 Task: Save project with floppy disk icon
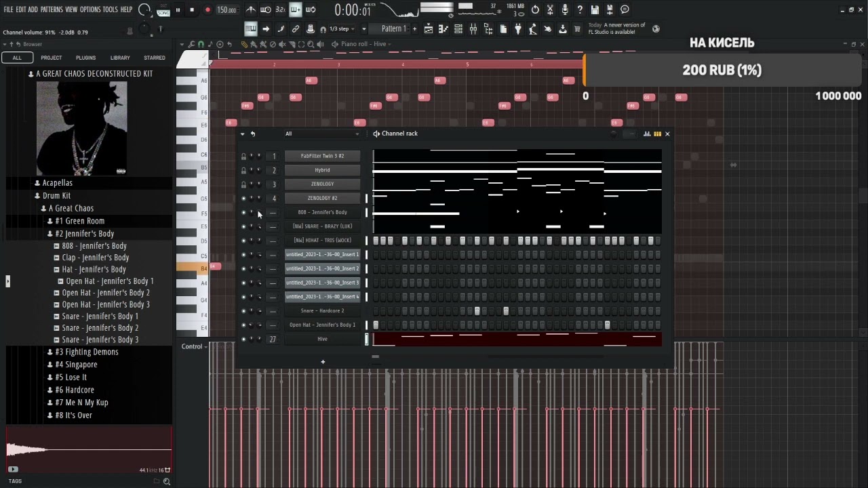click(x=595, y=9)
